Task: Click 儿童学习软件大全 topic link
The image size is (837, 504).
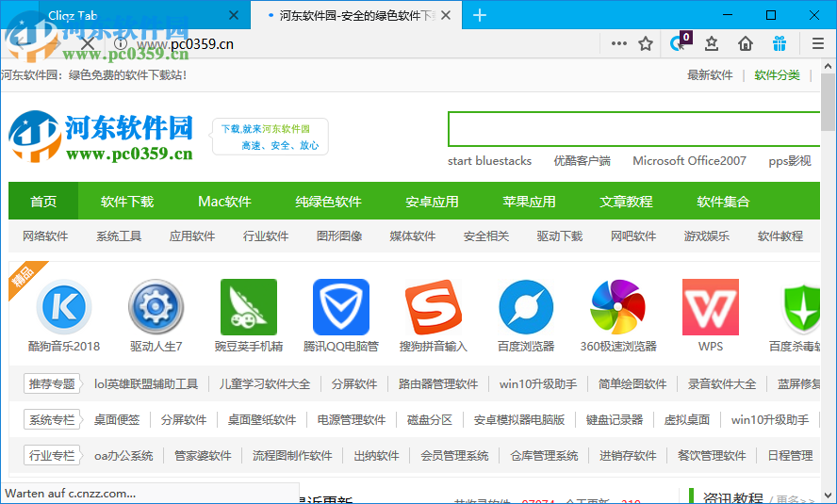Action: coord(264,384)
